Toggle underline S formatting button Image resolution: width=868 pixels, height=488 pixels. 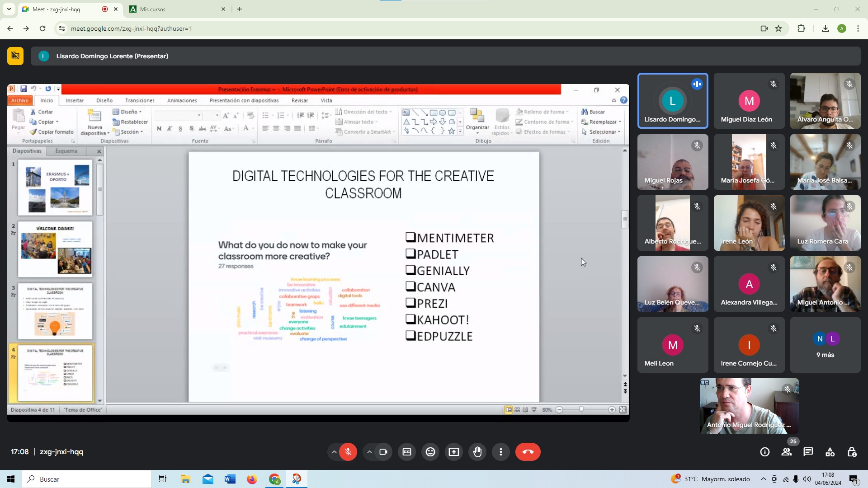coord(180,129)
